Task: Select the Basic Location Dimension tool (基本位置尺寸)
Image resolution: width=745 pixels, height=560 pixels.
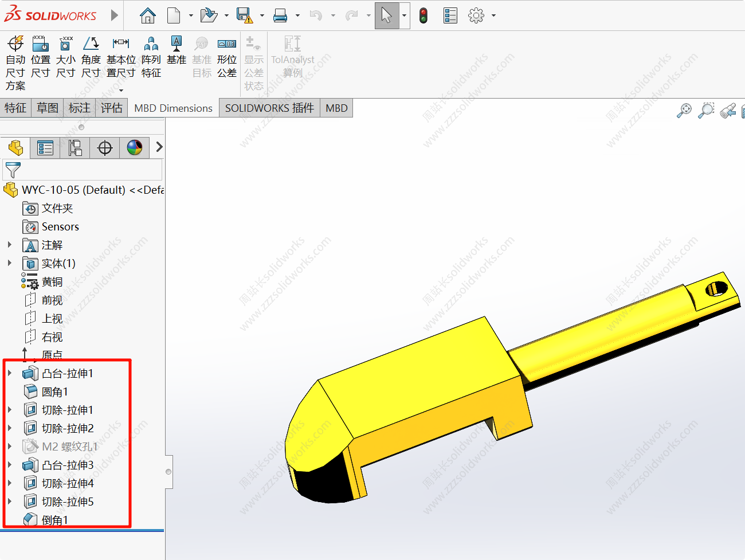Action: pyautogui.click(x=121, y=57)
